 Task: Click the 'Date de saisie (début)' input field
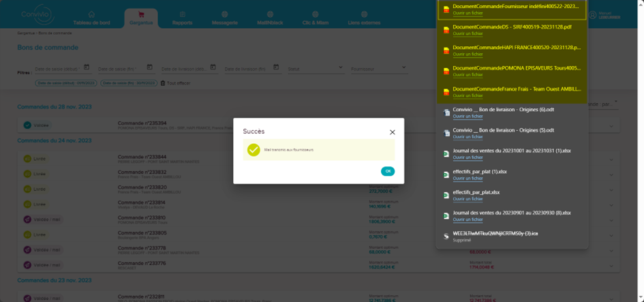[62, 69]
